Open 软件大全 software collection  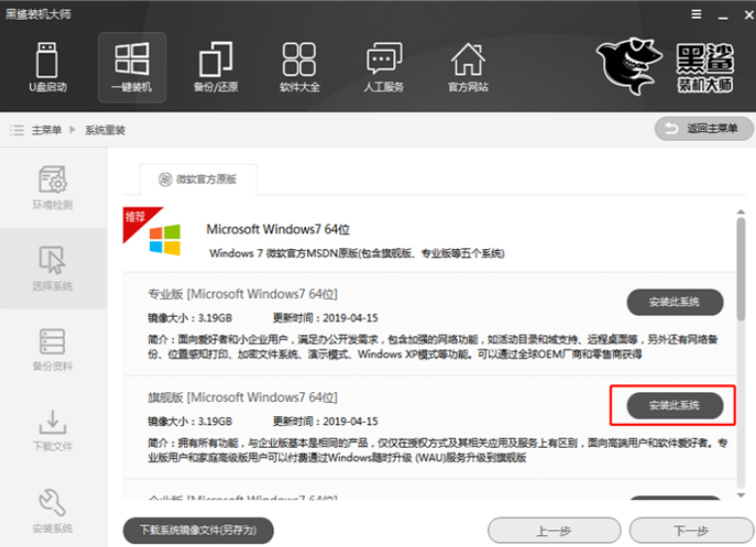[299, 67]
